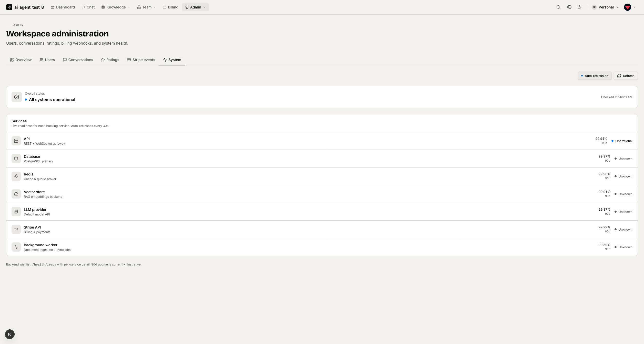644x344 pixels.
Task: Click the API row's Operational status
Action: (622, 141)
